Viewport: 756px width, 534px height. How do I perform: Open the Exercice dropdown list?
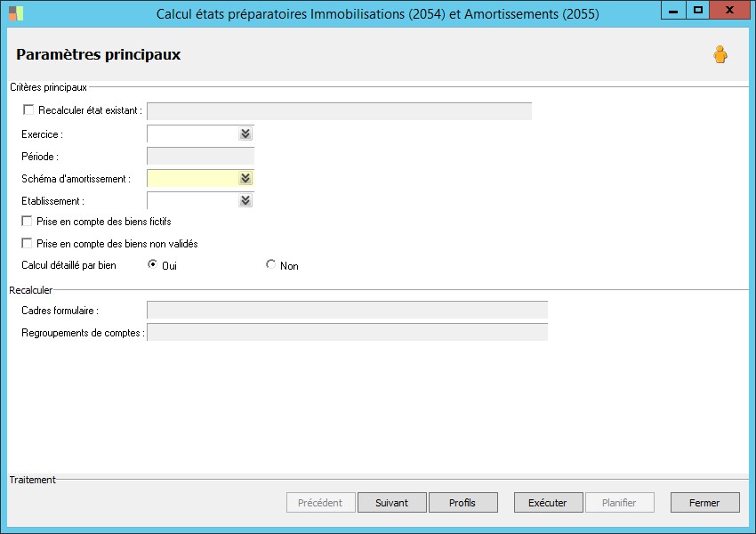pos(245,133)
